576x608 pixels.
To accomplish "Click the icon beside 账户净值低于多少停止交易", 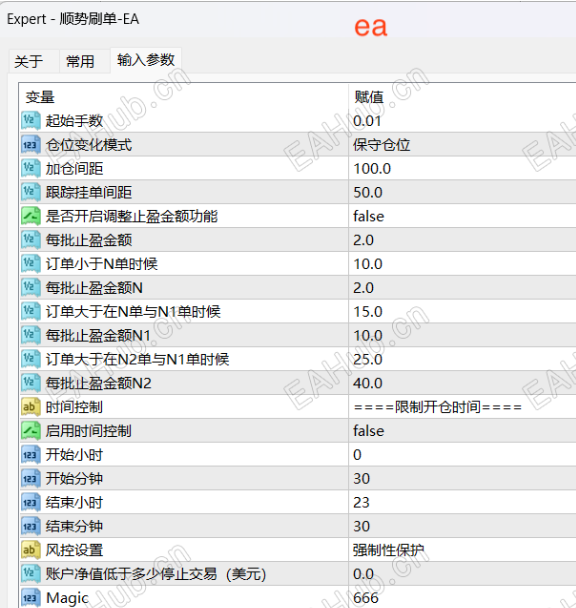I will [31, 574].
